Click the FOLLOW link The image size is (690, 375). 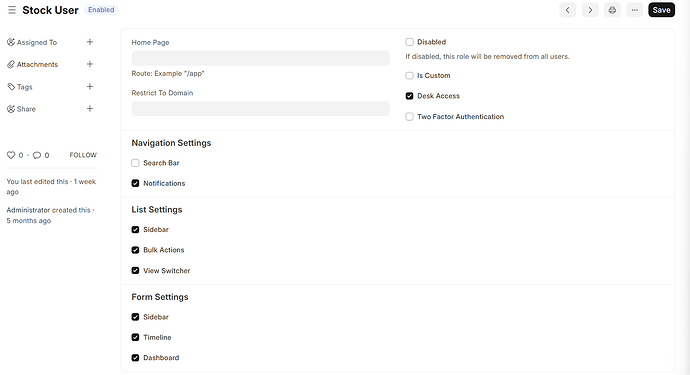coord(83,155)
